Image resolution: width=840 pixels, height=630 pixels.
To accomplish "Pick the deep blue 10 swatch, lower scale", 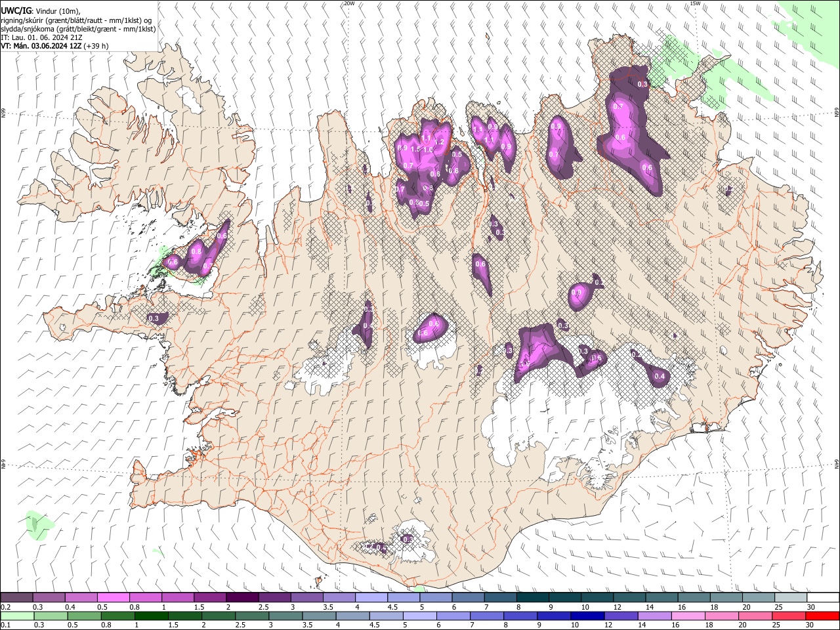I will click(x=588, y=616).
